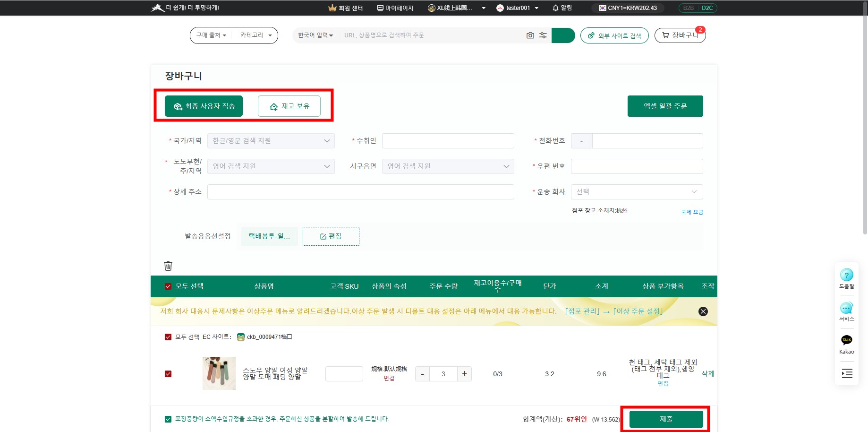Open the 스노우 양말 여성 양말 product name
This screenshot has height=432, width=868.
point(275,373)
